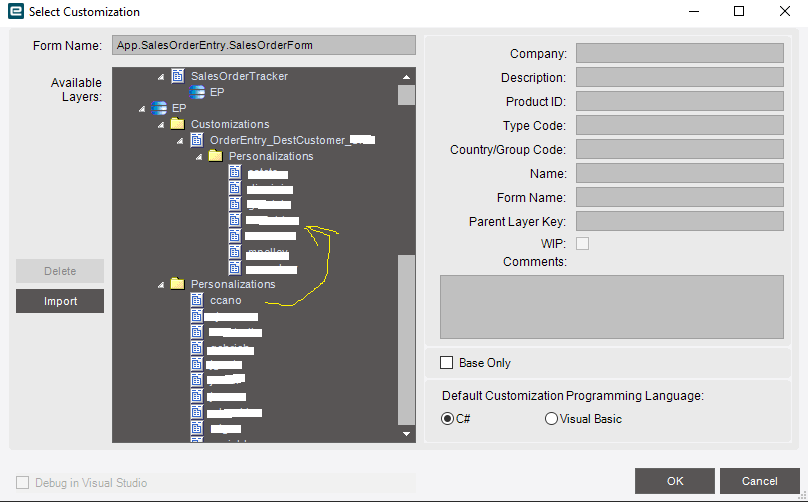
Task: Click the Customizations folder icon
Action: (177, 124)
